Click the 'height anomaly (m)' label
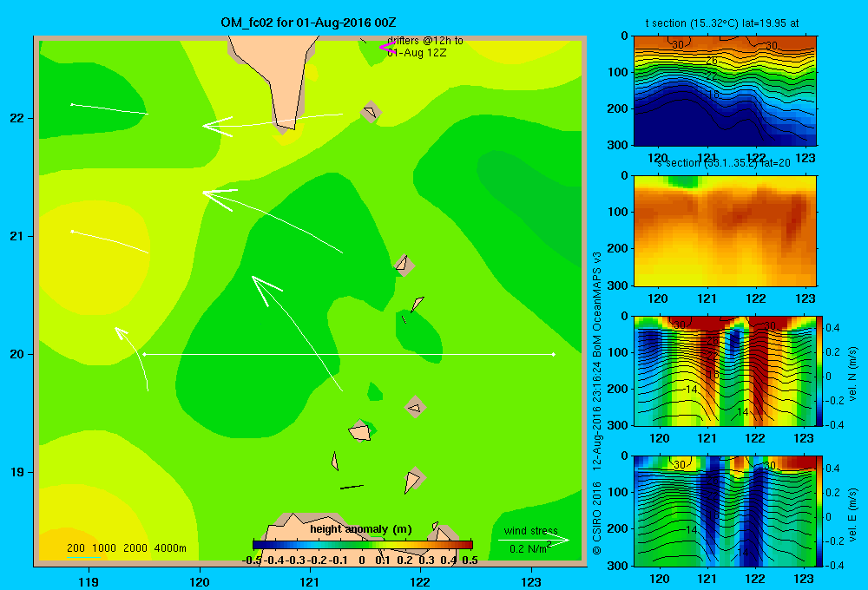Viewport: 868px width, 590px height. pyautogui.click(x=361, y=529)
